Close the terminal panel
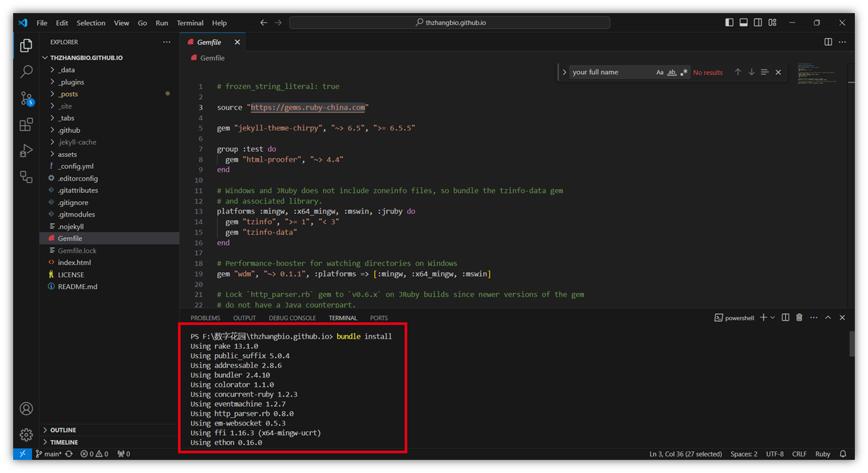The height and width of the screenshot is (473, 868). [x=842, y=317]
